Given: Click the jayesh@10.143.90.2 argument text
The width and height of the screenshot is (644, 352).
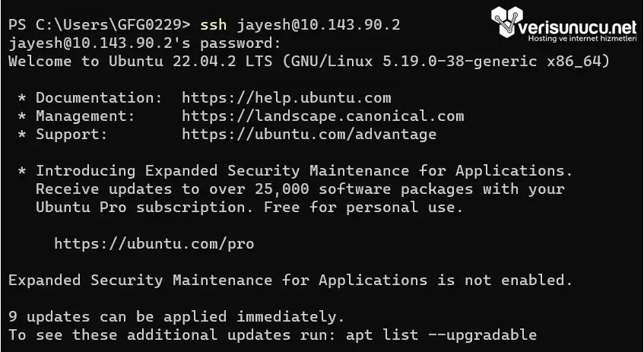Looking at the screenshot, I should (x=319, y=25).
